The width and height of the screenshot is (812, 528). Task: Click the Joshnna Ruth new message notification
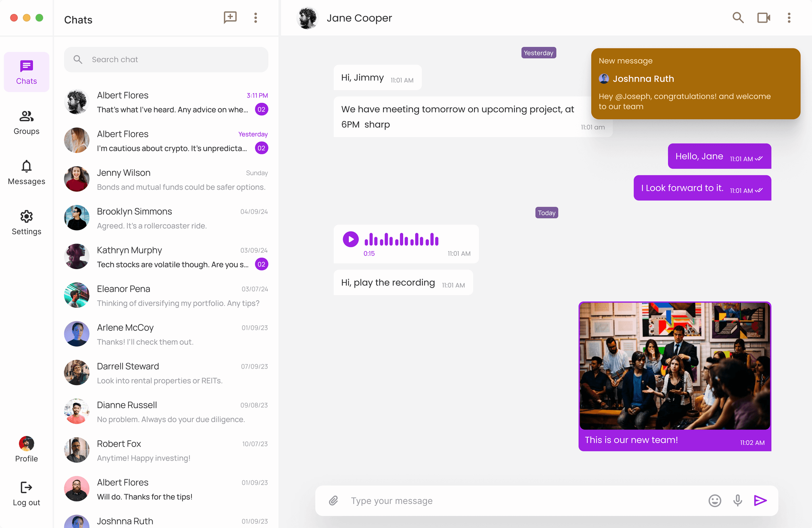click(x=695, y=84)
